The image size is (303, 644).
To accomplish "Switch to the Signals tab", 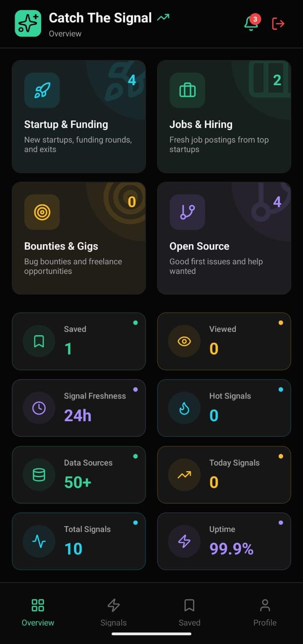I will point(113,613).
